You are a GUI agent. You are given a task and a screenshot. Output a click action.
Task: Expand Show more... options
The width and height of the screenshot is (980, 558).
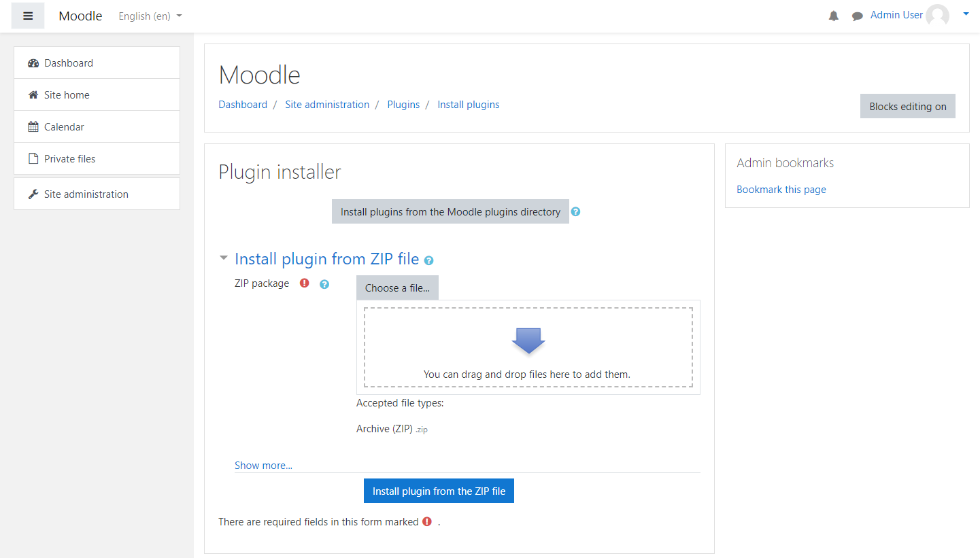pos(263,466)
